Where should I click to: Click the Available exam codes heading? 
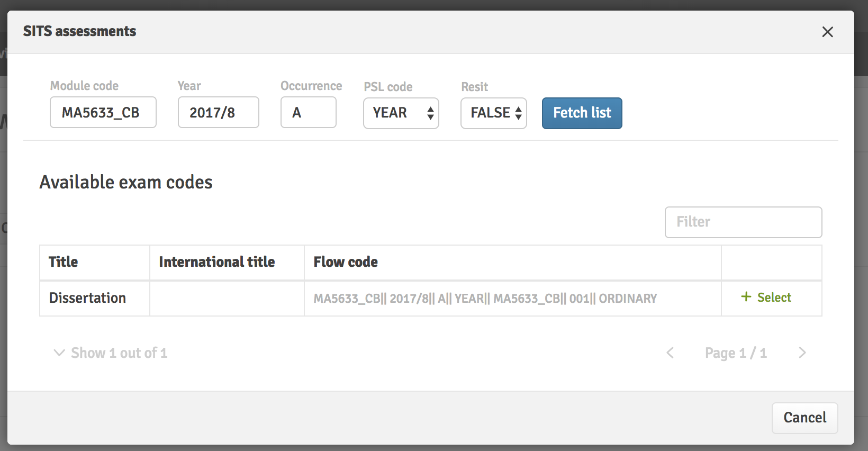tap(126, 182)
